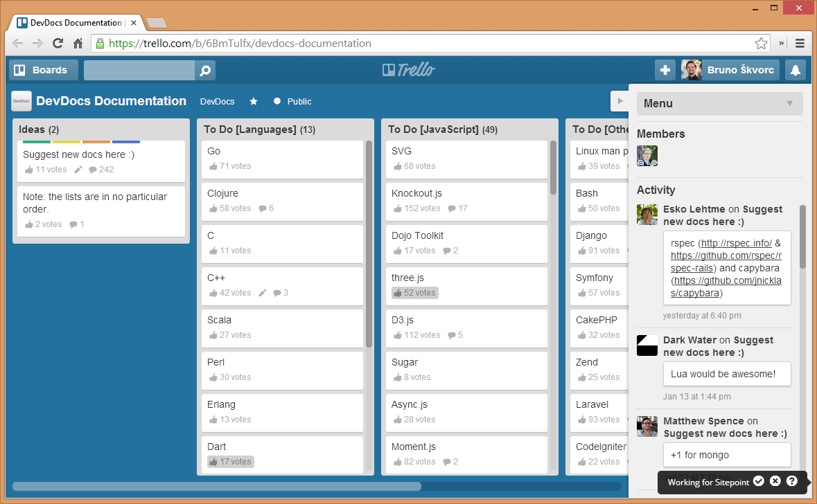Screen dimensions: 817x504
Task: Open the notifications bell
Action: (795, 70)
